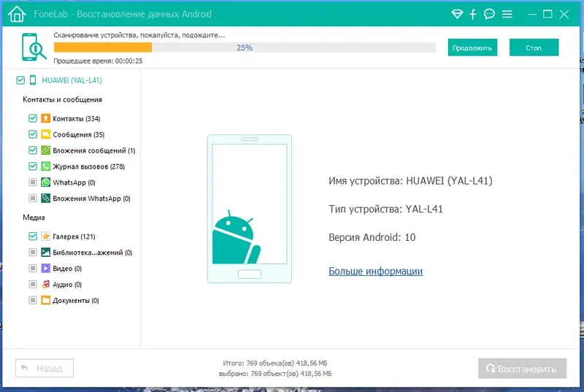Click the Медиа section header
Screen dimensions: 584x392
coord(34,218)
